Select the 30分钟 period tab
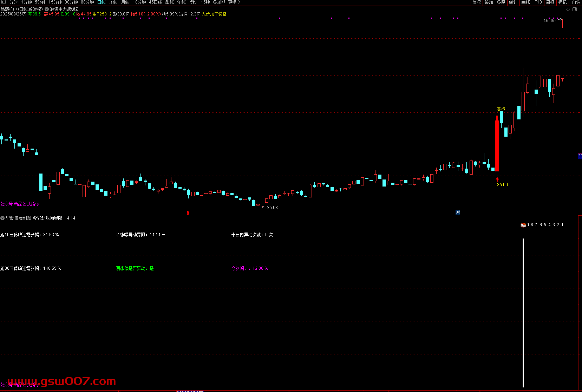This screenshot has width=582, height=392. (x=71, y=2)
